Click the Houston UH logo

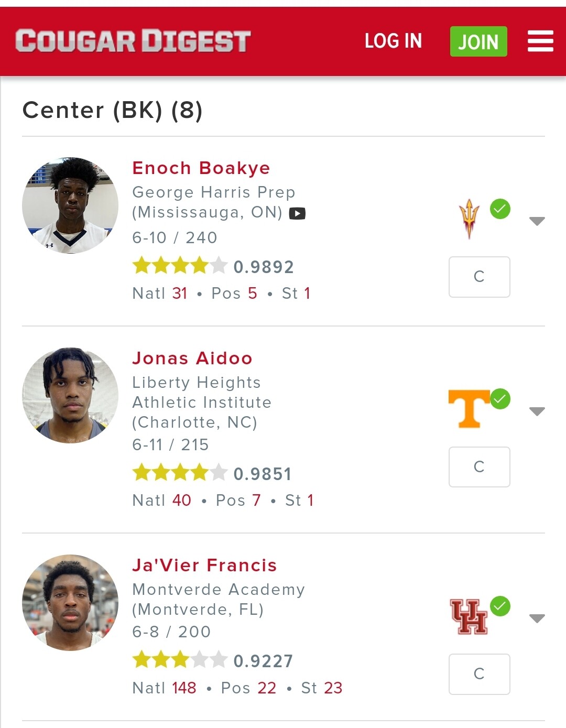tap(469, 617)
